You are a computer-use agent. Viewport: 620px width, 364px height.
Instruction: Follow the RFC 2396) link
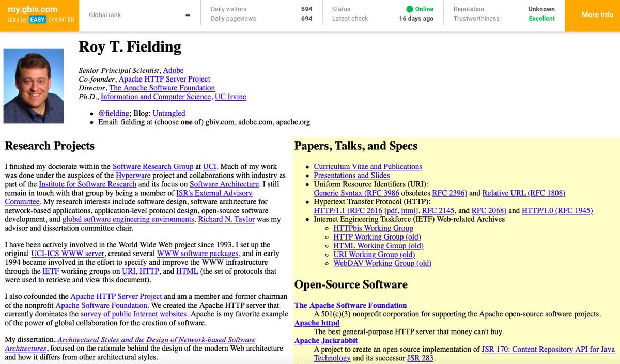coord(450,193)
